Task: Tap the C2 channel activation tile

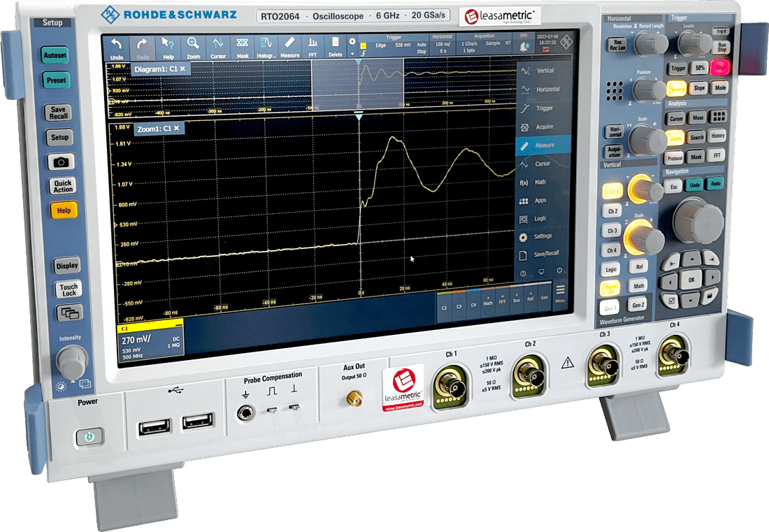Action: click(444, 308)
